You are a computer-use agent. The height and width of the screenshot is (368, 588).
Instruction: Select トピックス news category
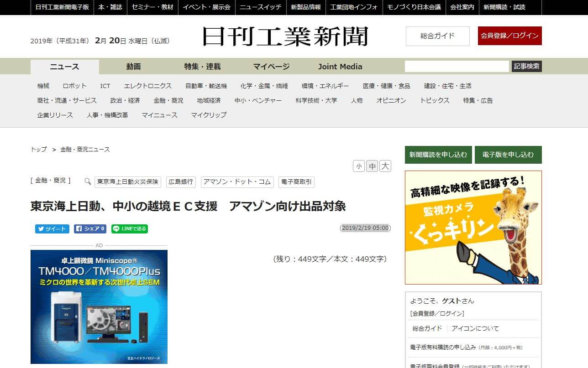(x=435, y=100)
